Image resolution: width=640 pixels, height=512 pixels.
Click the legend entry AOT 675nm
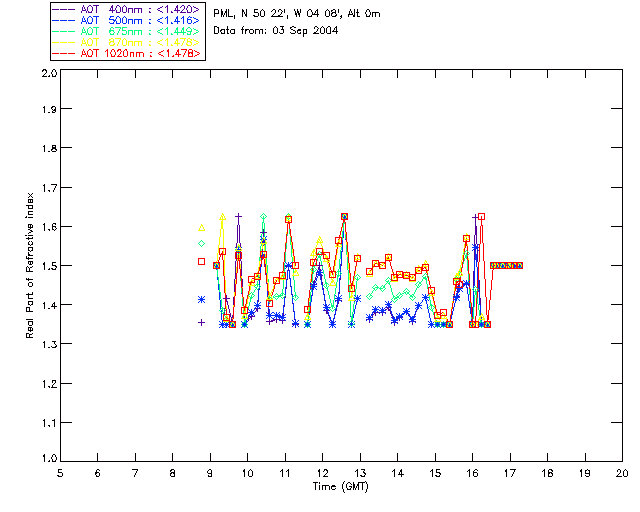126,31
